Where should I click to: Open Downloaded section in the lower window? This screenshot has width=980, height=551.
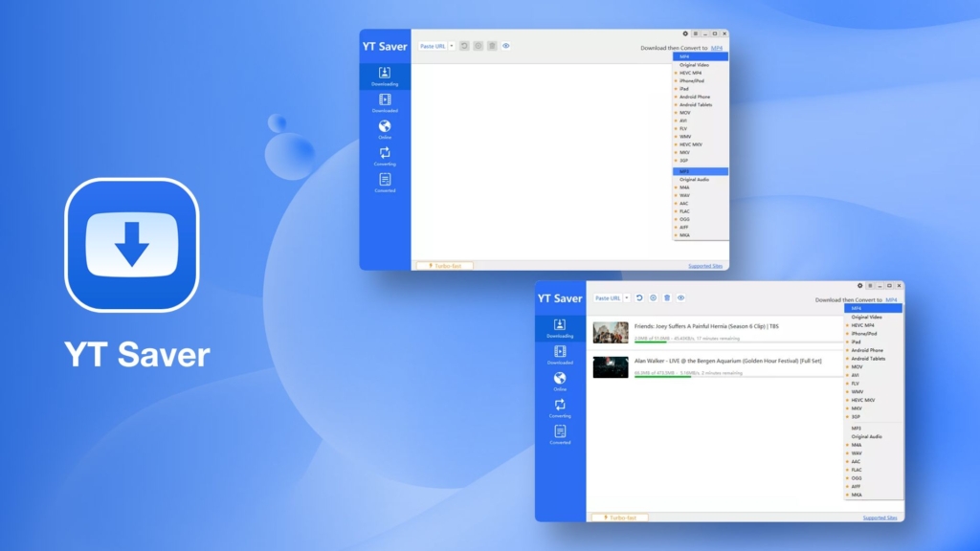point(559,355)
